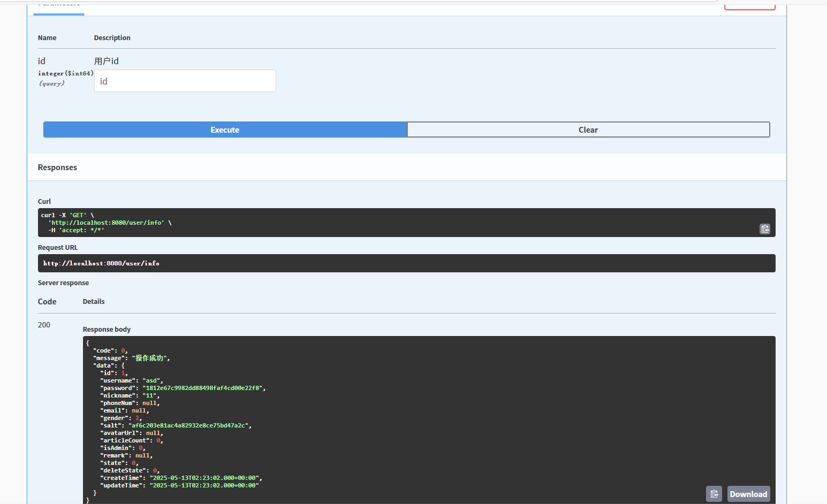Select the "avatarUrl": null line
Viewport: 827px width, 504px height.
click(x=131, y=433)
